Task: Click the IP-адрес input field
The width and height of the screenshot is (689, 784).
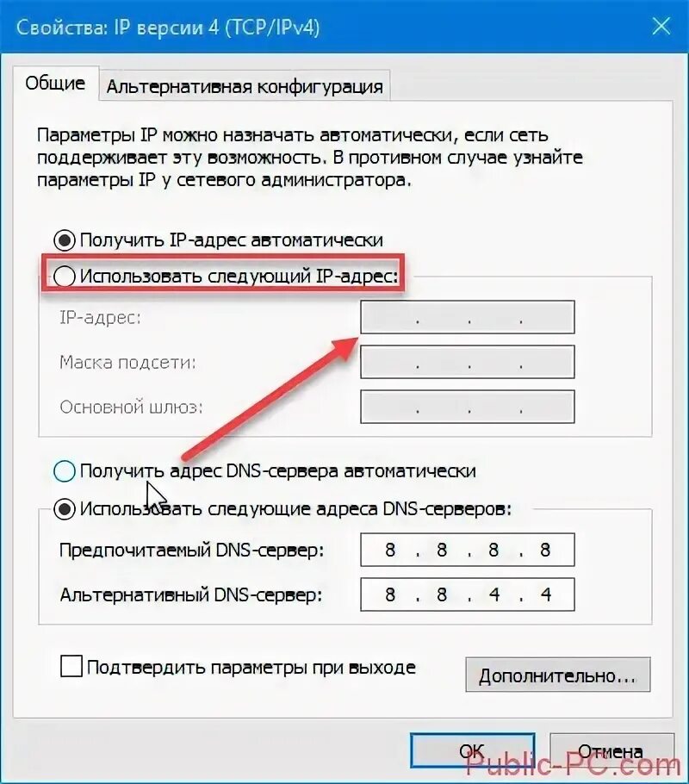Action: click(468, 317)
